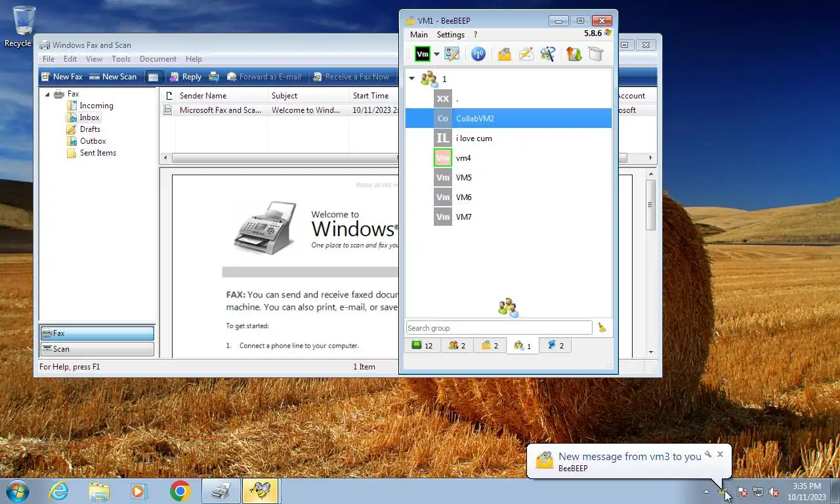Screen dimensions: 840x504
Task: Toggle the preview pane button in Fax toolbar
Action: pos(153,77)
